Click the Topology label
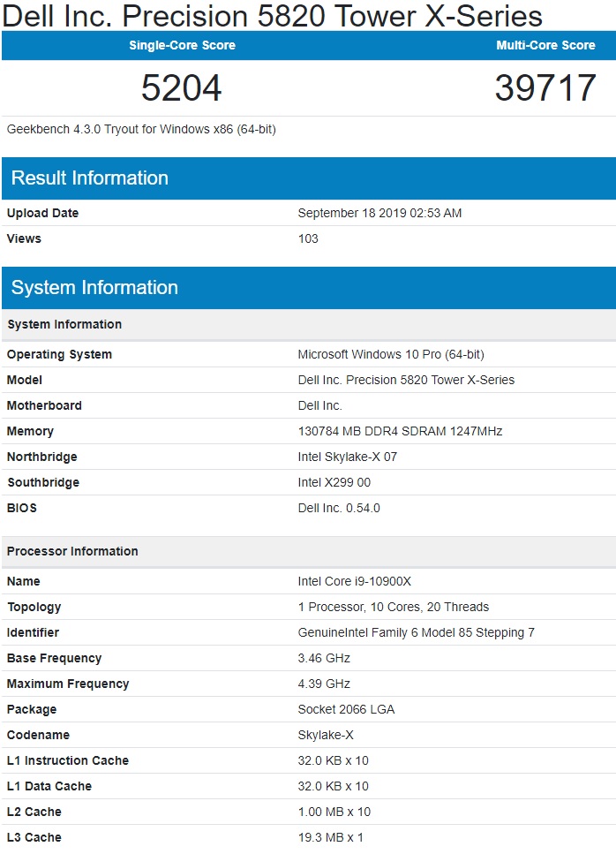 (x=34, y=608)
